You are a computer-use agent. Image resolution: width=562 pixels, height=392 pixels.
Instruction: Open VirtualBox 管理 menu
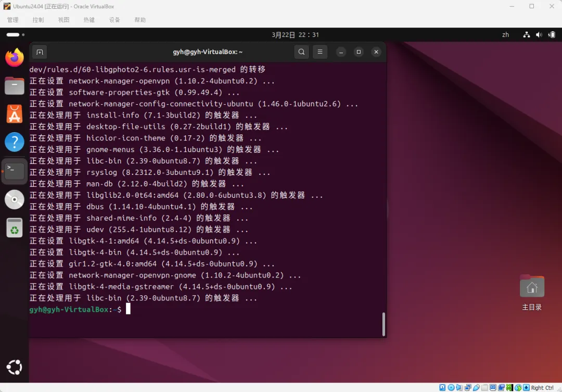[13, 20]
